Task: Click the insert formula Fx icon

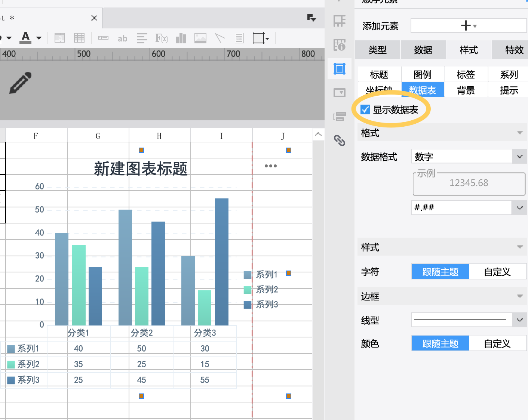Action: (162, 38)
